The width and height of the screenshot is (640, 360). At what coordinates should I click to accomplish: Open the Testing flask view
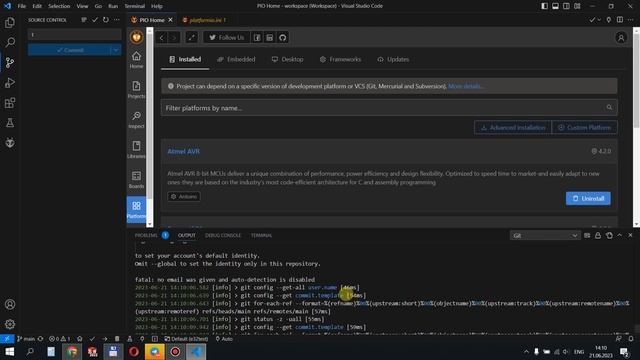click(x=10, y=123)
